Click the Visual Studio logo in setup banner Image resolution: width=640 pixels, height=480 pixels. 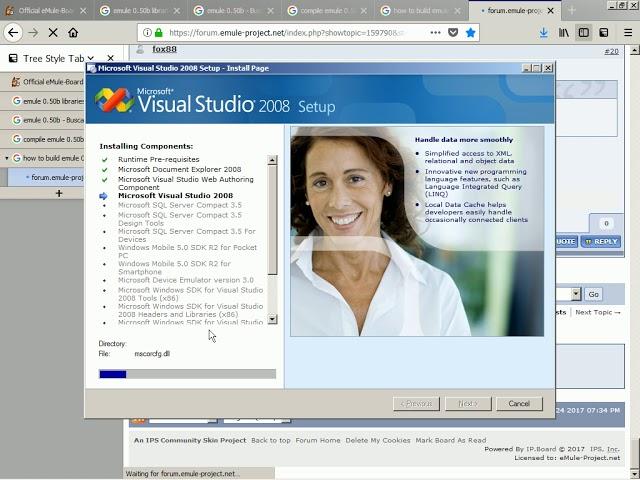tap(114, 100)
